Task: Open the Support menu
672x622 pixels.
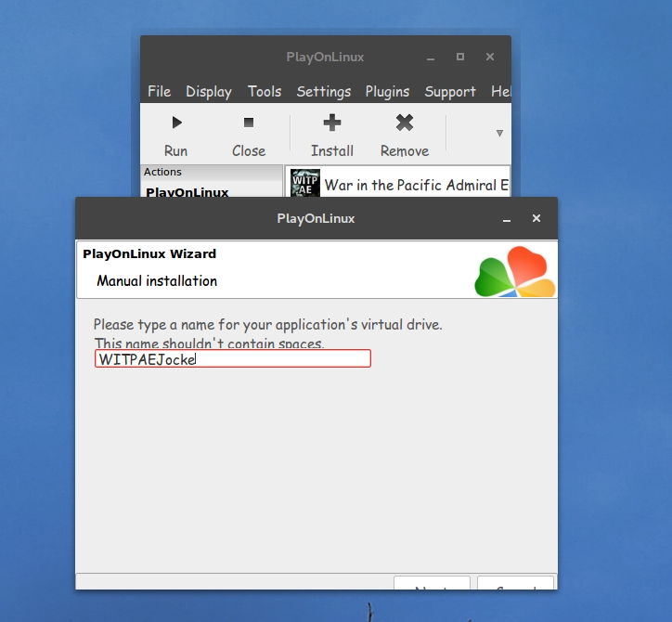Action: point(450,91)
